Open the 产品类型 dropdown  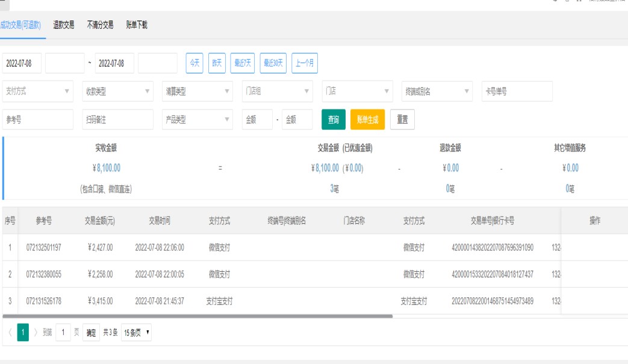click(197, 119)
